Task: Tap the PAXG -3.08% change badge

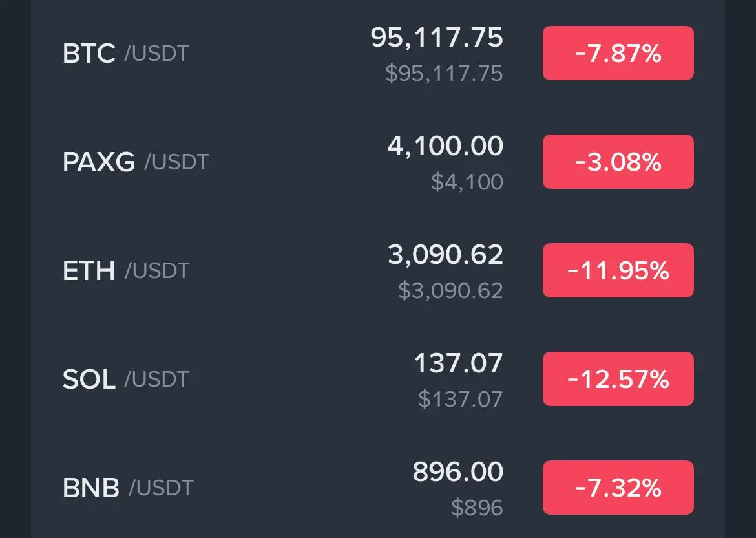Action: pyautogui.click(x=618, y=162)
